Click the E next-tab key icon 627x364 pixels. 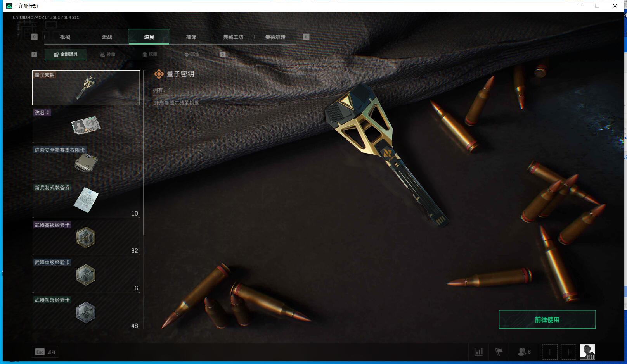(x=306, y=37)
